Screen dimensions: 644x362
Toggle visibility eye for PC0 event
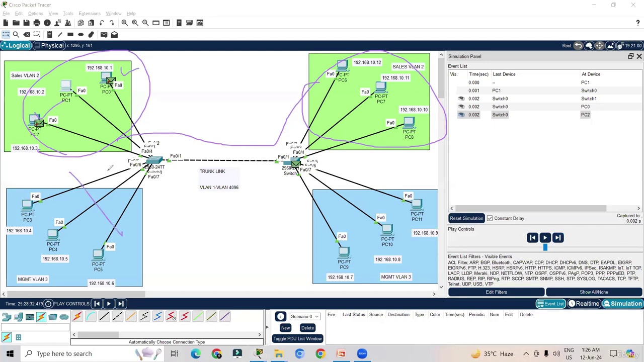(x=461, y=107)
